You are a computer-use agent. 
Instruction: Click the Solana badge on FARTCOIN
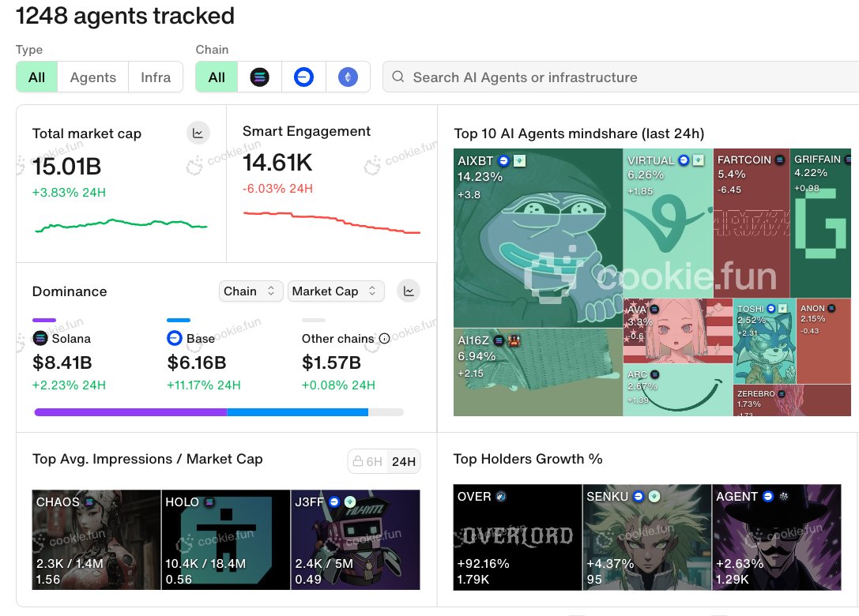[779, 160]
